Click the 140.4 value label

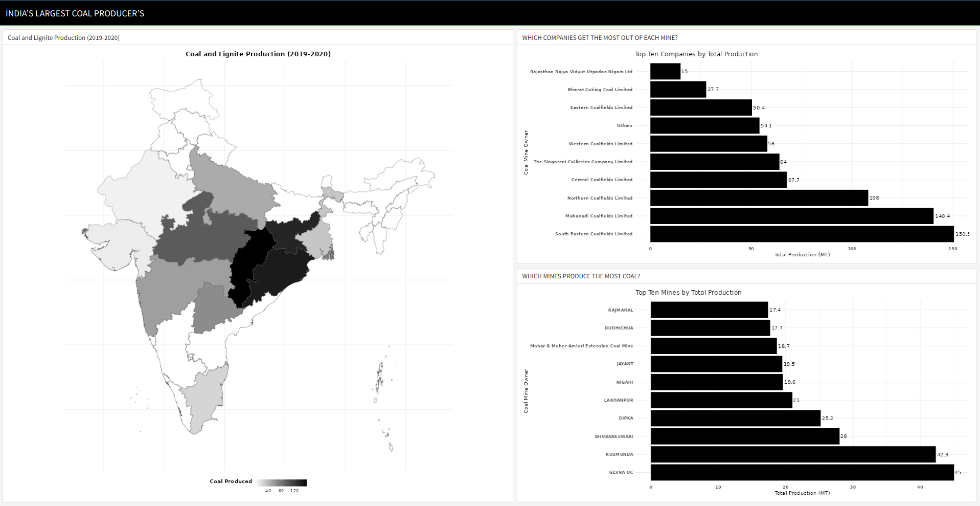942,216
